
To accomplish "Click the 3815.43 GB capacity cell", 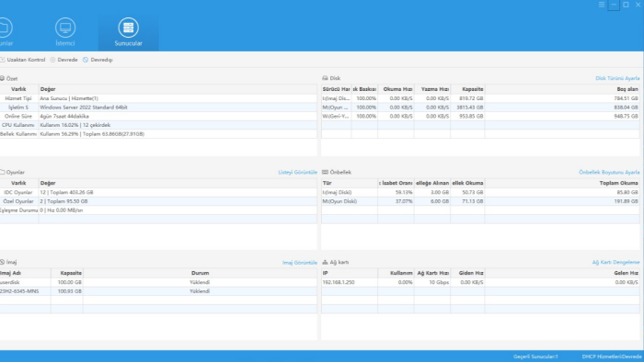I will coord(467,107).
